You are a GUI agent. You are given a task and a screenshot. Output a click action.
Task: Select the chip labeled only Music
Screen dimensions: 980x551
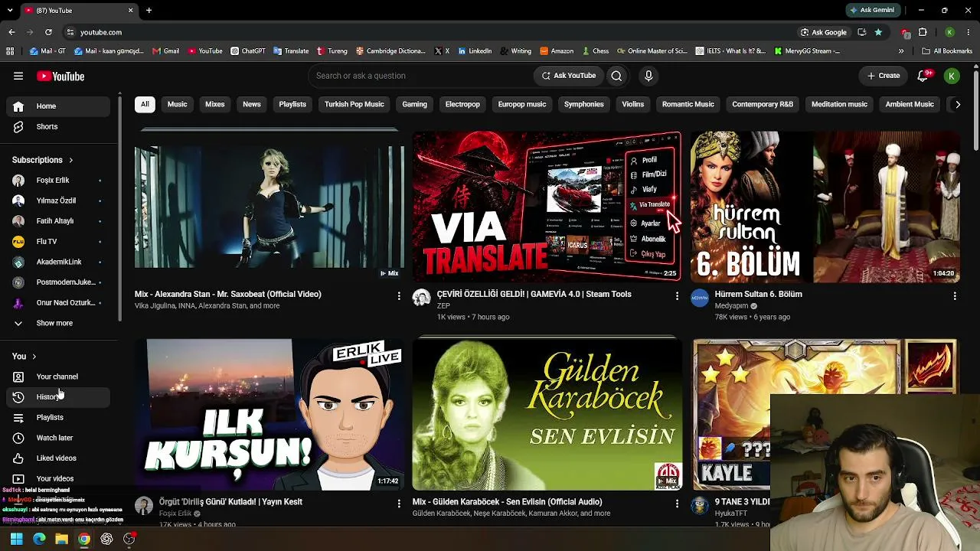177,104
